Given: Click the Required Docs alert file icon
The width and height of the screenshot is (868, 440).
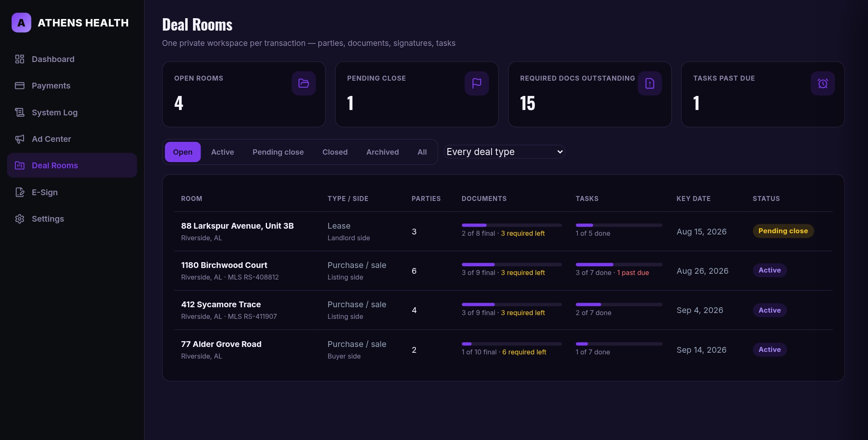Looking at the screenshot, I should tap(650, 84).
